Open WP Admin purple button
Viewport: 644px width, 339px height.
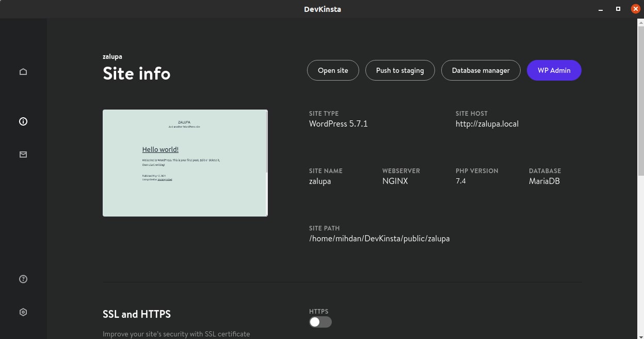click(554, 70)
